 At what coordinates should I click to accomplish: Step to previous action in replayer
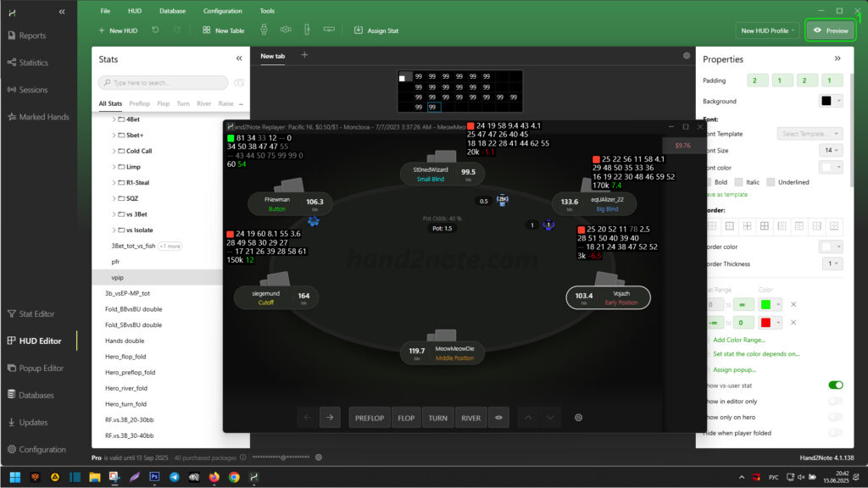307,418
